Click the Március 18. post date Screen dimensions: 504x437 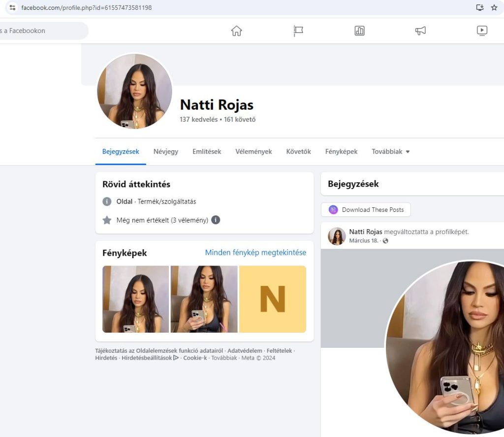point(364,241)
